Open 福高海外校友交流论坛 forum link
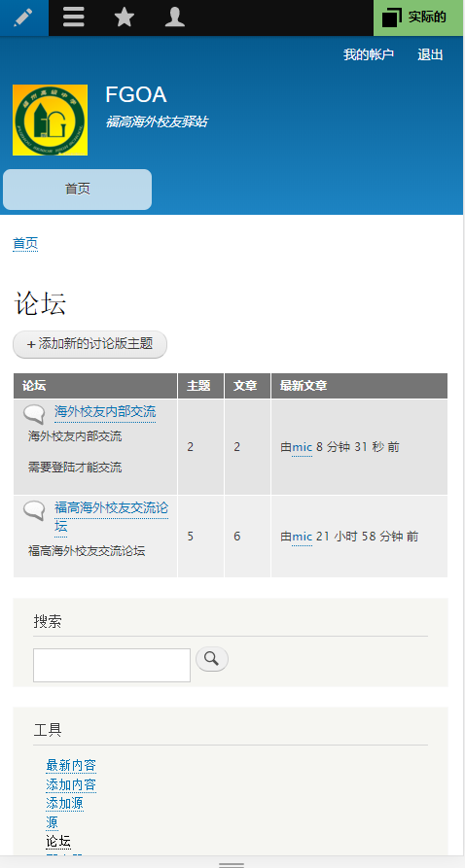The height and width of the screenshot is (868, 465). (112, 517)
